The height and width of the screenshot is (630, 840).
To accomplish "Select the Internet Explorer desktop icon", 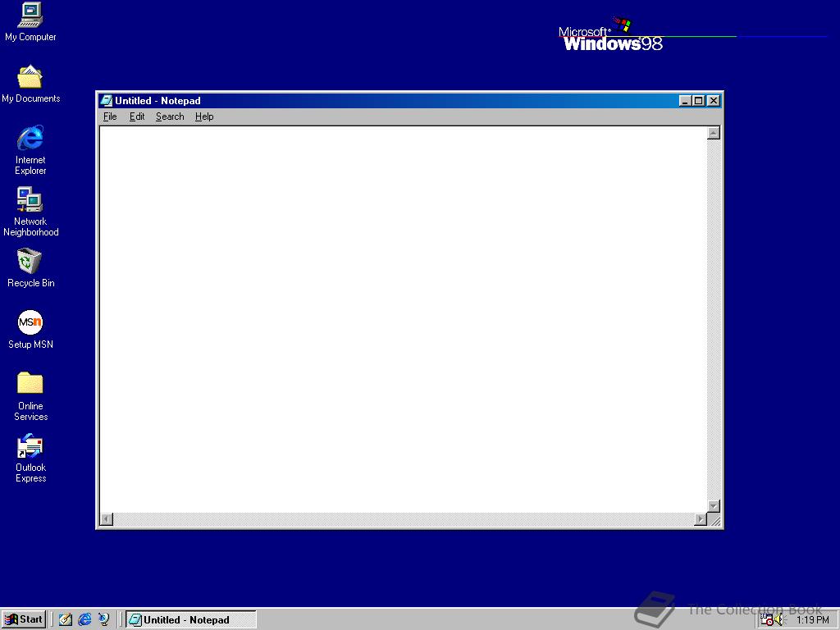I will click(30, 149).
